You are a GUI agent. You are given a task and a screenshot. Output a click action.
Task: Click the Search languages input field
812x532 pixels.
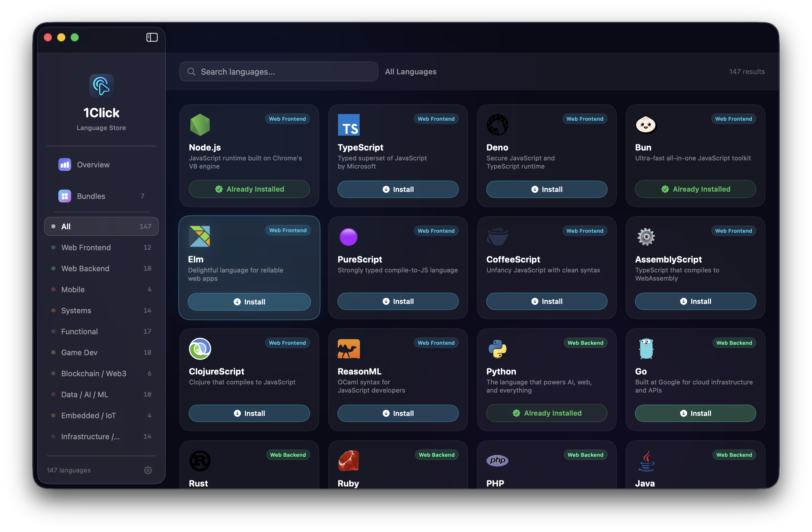[279, 72]
